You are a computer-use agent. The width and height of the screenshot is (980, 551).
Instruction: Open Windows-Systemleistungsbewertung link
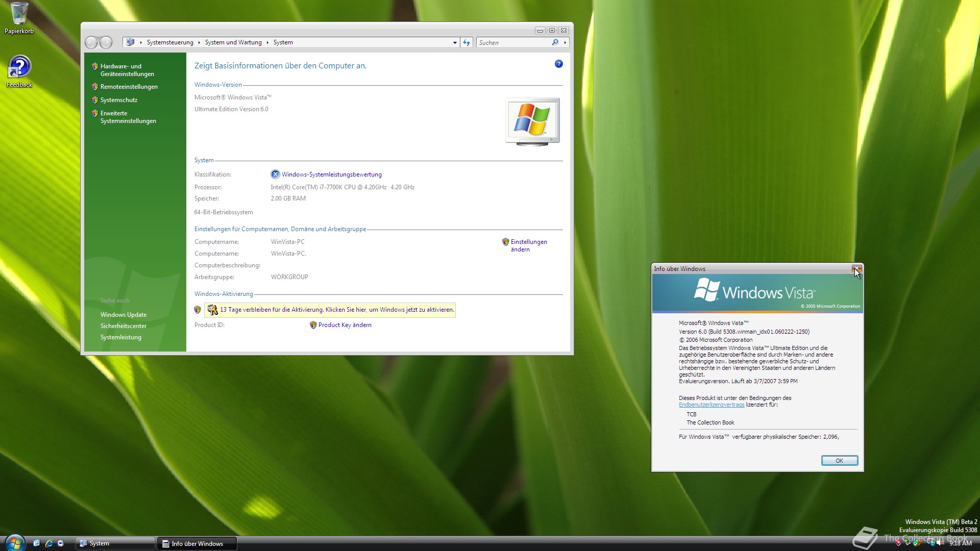(x=332, y=174)
